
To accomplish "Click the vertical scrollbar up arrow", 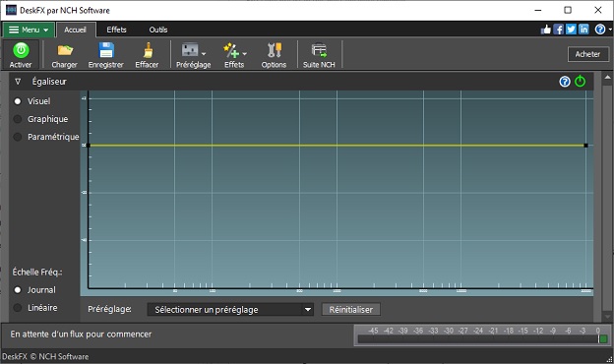I will [607, 78].
